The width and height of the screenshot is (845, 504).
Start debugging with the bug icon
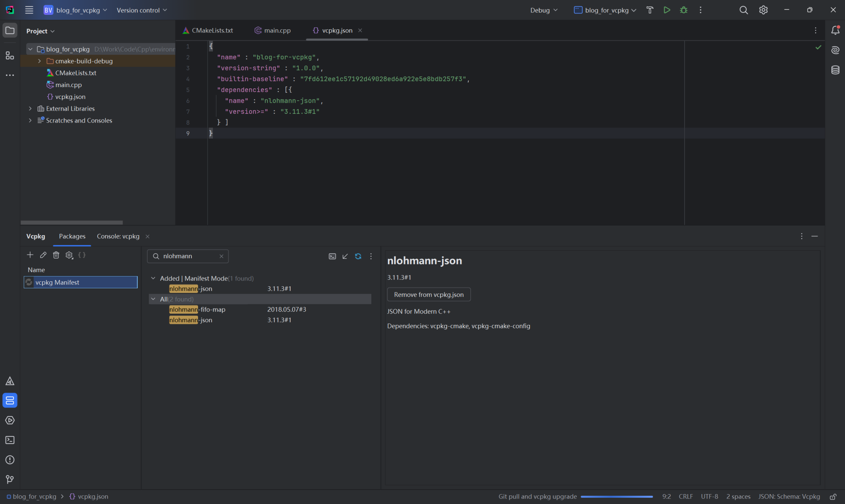pos(684,10)
